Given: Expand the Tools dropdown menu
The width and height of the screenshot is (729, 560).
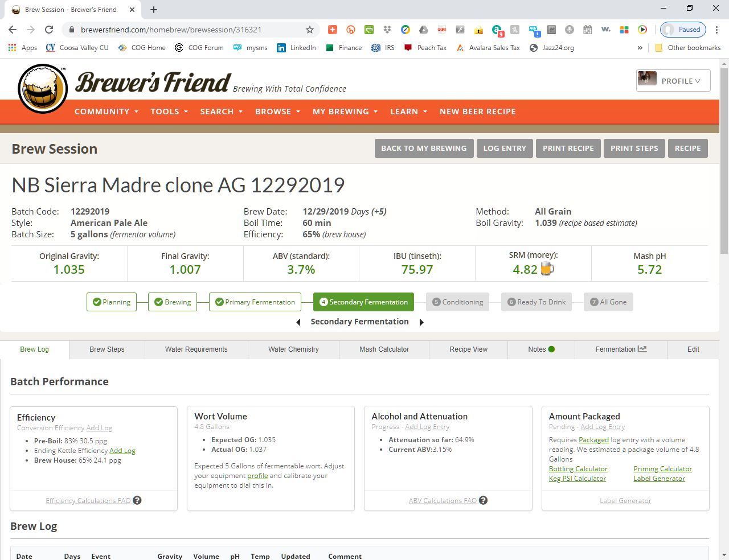Looking at the screenshot, I should 169,112.
